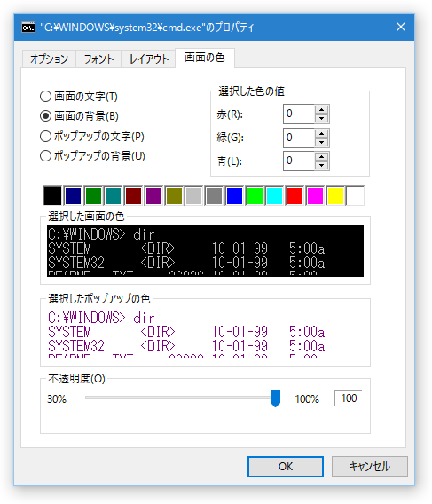Confirm settings with the OK button
This screenshot has width=432, height=504.
[x=286, y=467]
